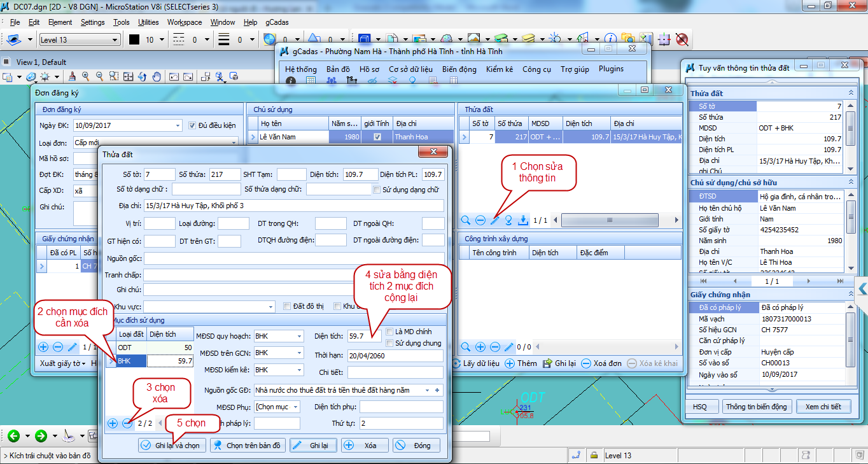Click the black active color swatch
Image resolution: width=868 pixels, height=464 pixels.
point(134,40)
